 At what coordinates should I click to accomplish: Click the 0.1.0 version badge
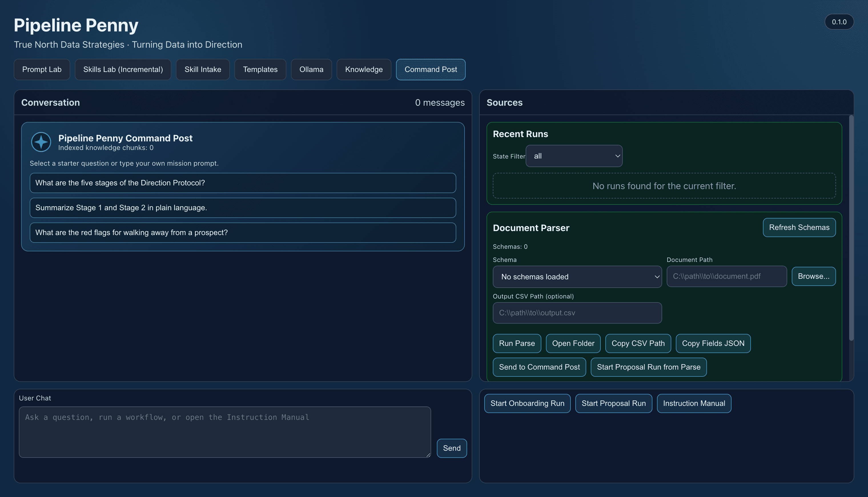(x=839, y=21)
